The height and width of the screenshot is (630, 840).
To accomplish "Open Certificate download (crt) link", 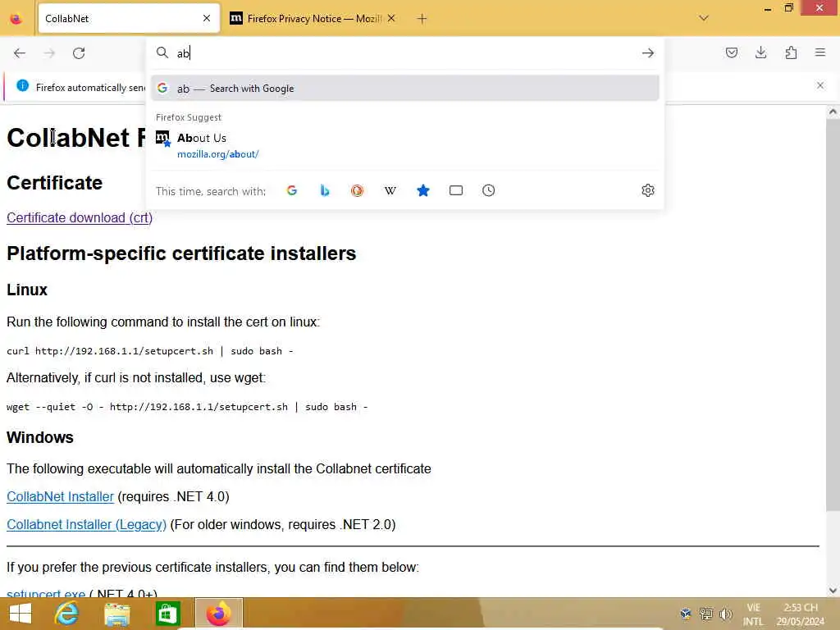I will (80, 218).
